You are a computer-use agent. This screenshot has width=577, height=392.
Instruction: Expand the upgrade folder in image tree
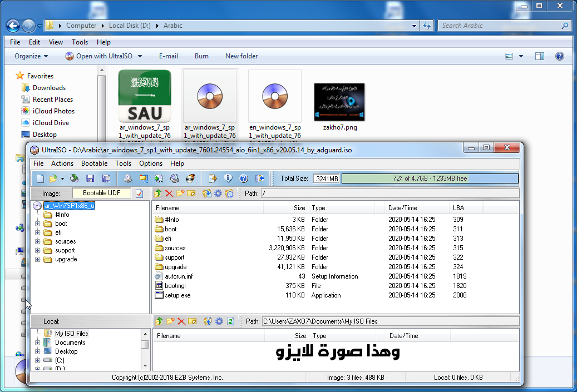(x=37, y=259)
